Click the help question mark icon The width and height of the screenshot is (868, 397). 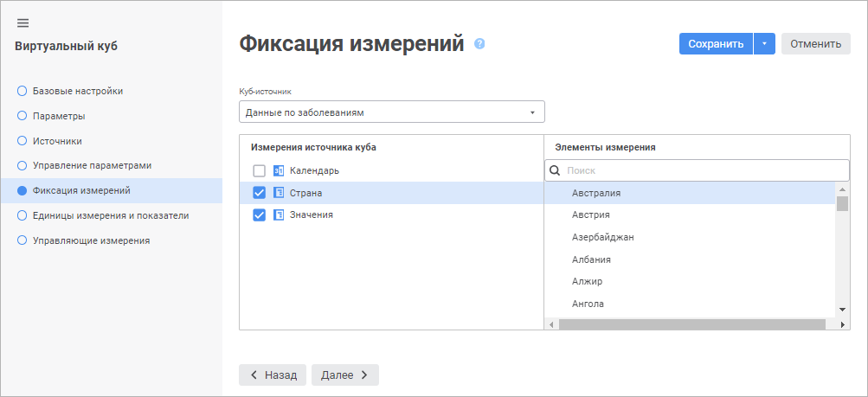pyautogui.click(x=479, y=44)
